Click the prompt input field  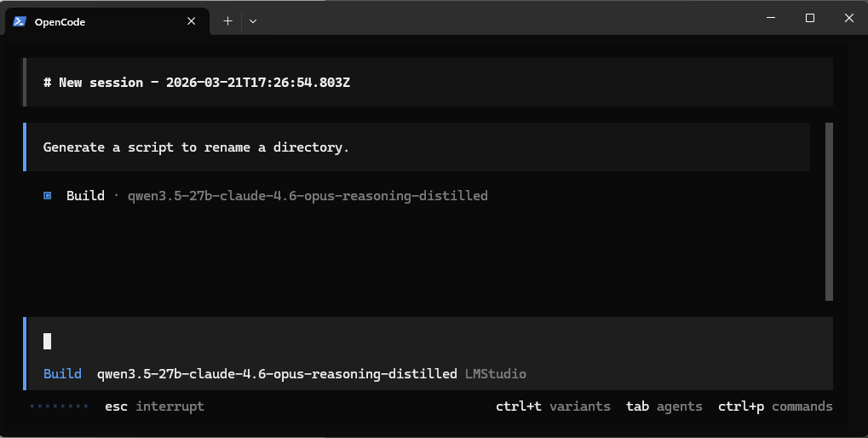coord(426,342)
